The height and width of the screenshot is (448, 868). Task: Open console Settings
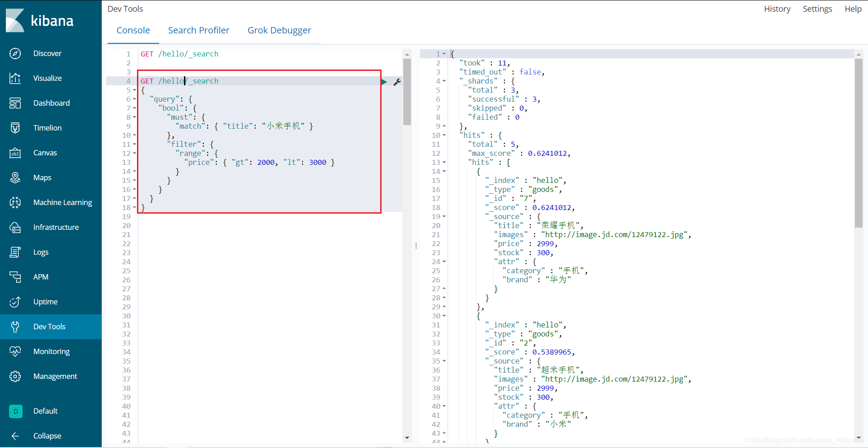coord(817,9)
